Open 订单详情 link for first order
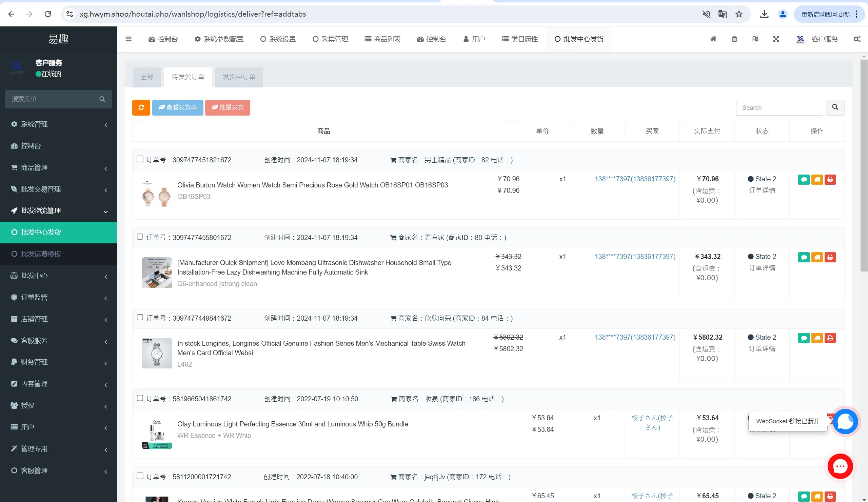The width and height of the screenshot is (868, 502). 762,190
